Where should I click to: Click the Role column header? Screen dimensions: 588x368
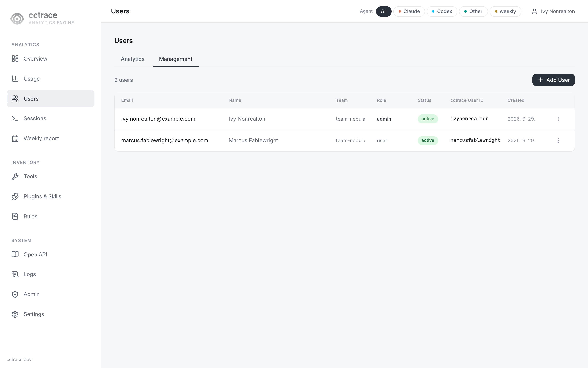tap(381, 100)
